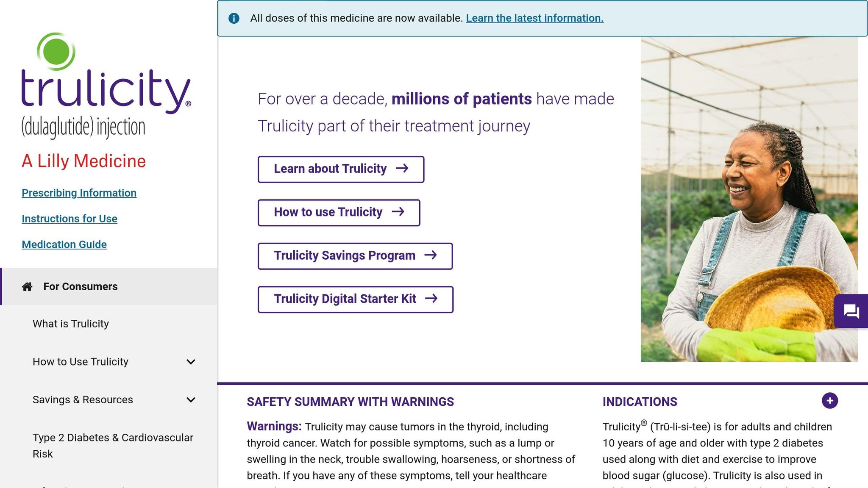868x488 pixels.
Task: Open the Prescribing Information link
Action: click(x=79, y=193)
